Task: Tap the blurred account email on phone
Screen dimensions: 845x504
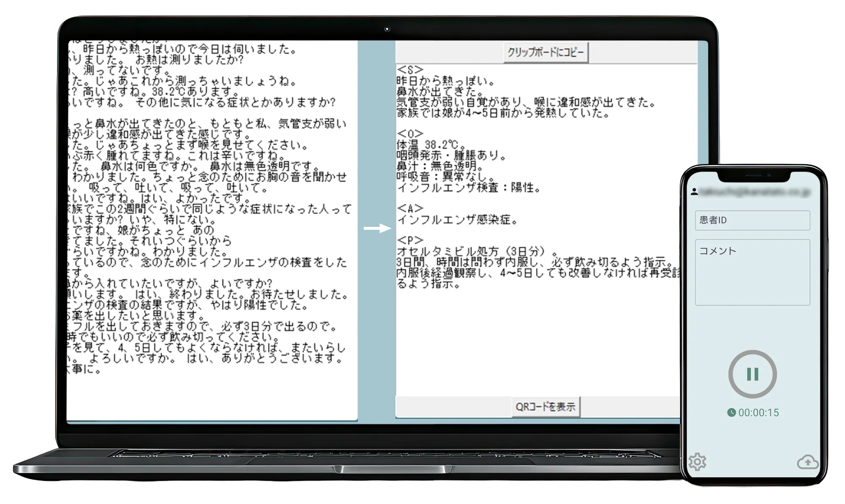Action: [x=755, y=192]
